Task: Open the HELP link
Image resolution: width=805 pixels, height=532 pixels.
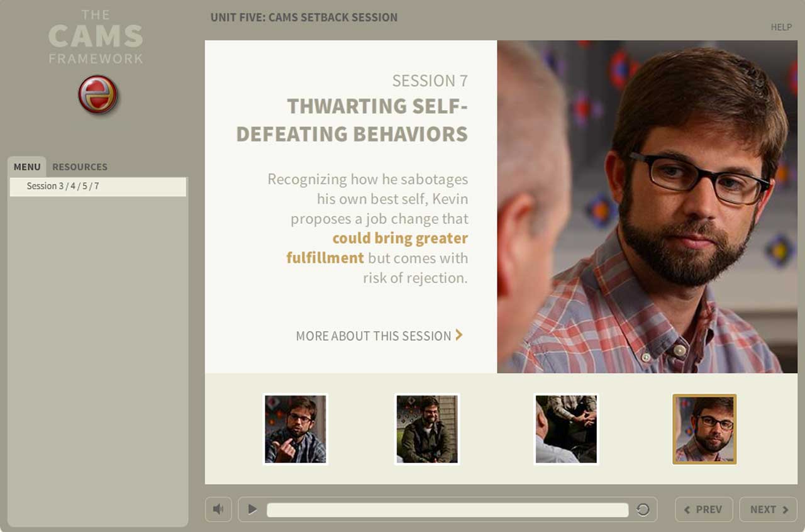Action: click(x=781, y=27)
